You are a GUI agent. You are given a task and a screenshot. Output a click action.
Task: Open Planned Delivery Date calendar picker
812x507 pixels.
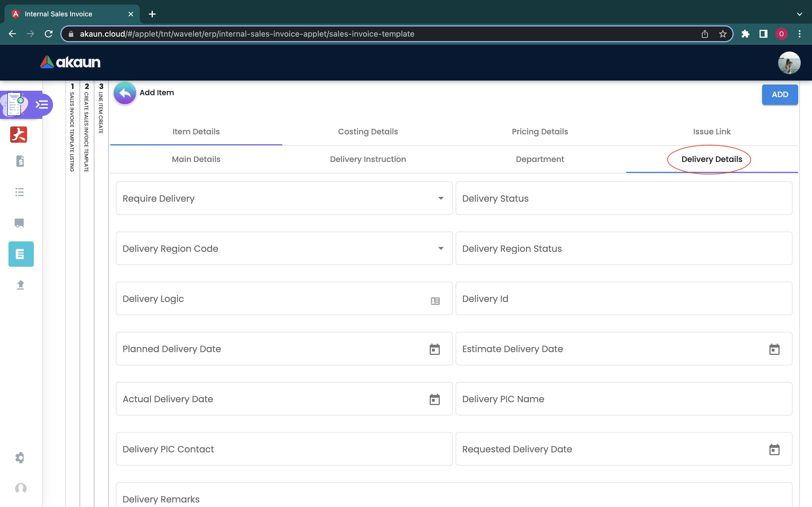(434, 349)
